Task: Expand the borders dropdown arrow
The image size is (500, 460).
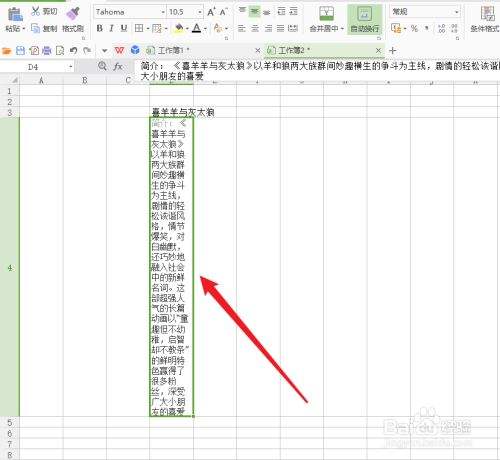Action: (148, 29)
